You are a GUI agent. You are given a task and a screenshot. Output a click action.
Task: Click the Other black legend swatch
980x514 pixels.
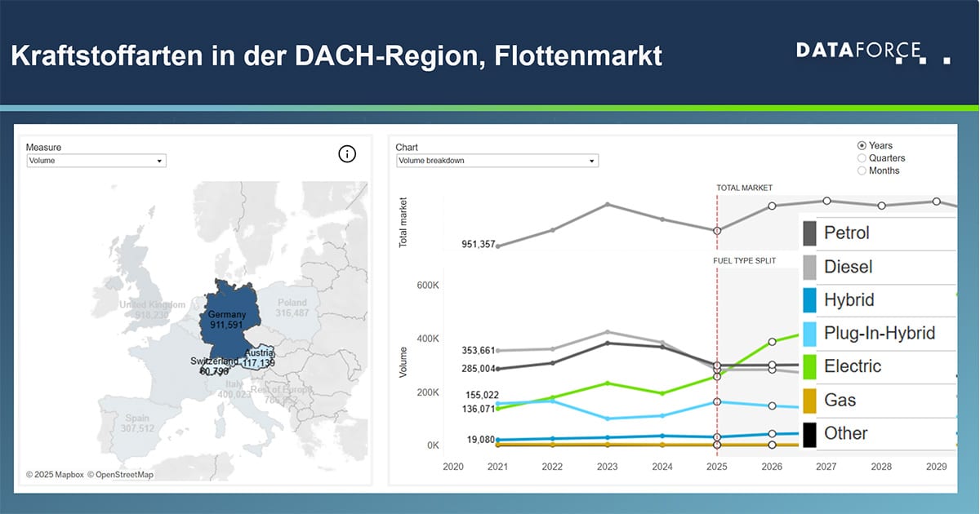(809, 433)
